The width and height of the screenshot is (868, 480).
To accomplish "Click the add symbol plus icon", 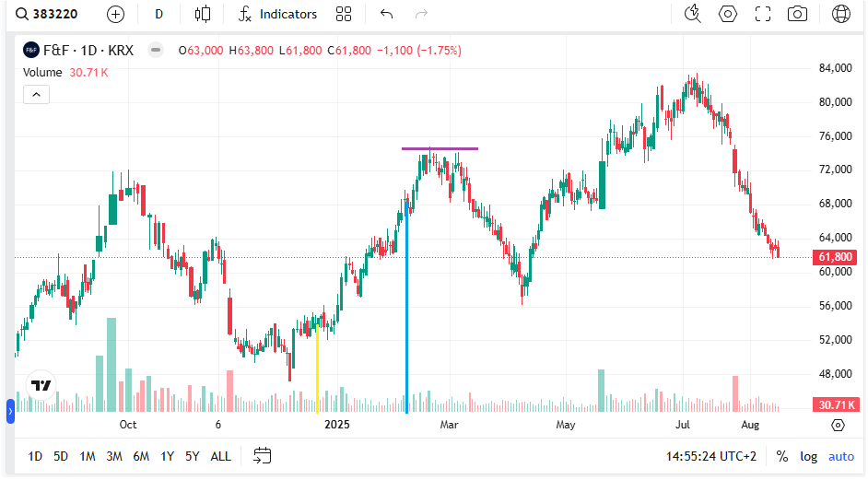I will (x=115, y=15).
